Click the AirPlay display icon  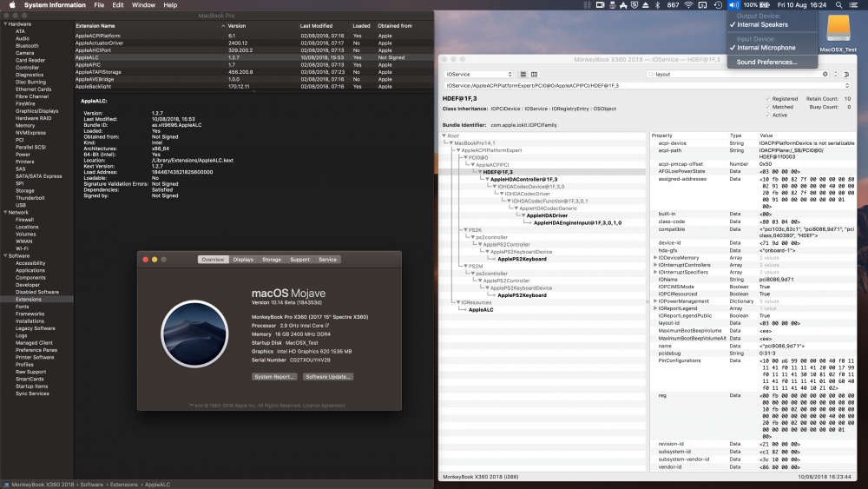pos(702,5)
